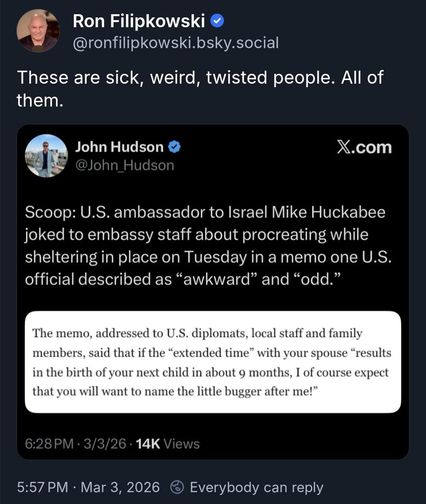
Task: Click John Hudson's verified checkmark badge
Action: [x=174, y=147]
